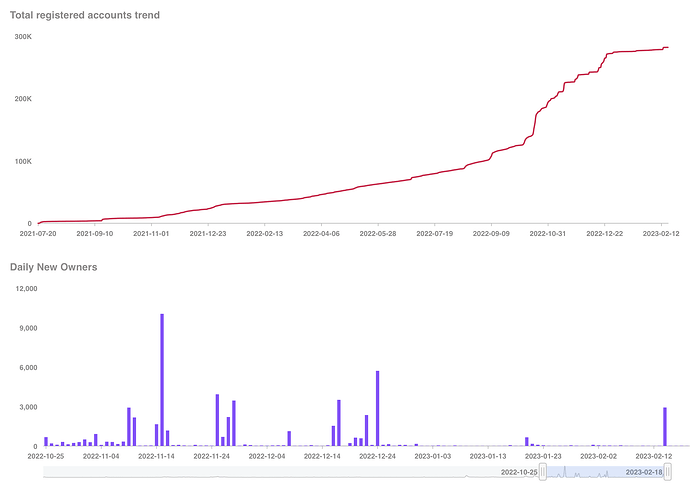Click the highlighted date-range selection window

[x=606, y=472]
